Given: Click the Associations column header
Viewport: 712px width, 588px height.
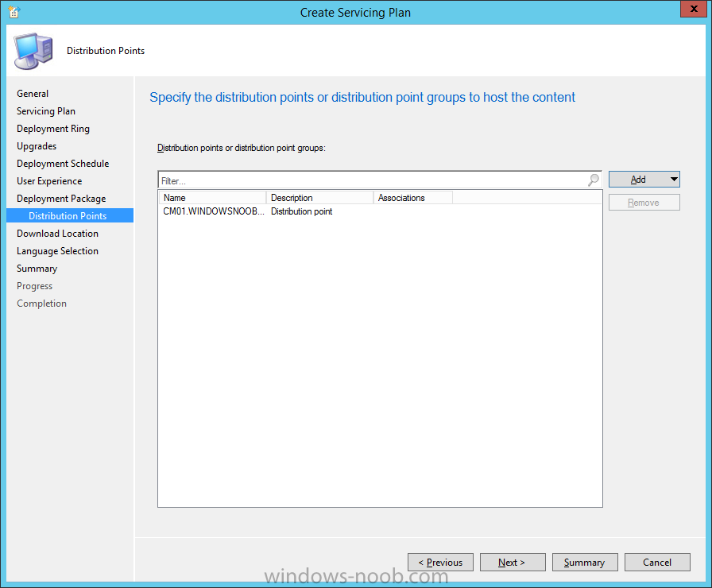Looking at the screenshot, I should click(412, 198).
